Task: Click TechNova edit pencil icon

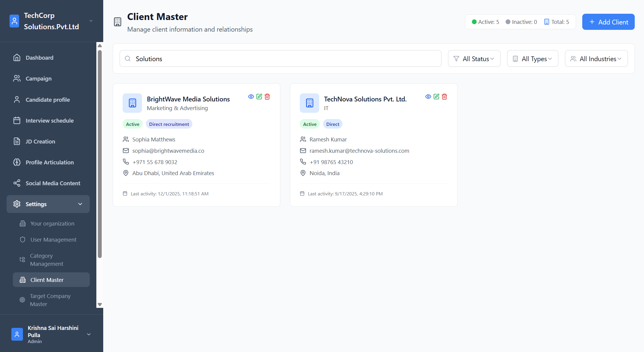Action: point(436,97)
